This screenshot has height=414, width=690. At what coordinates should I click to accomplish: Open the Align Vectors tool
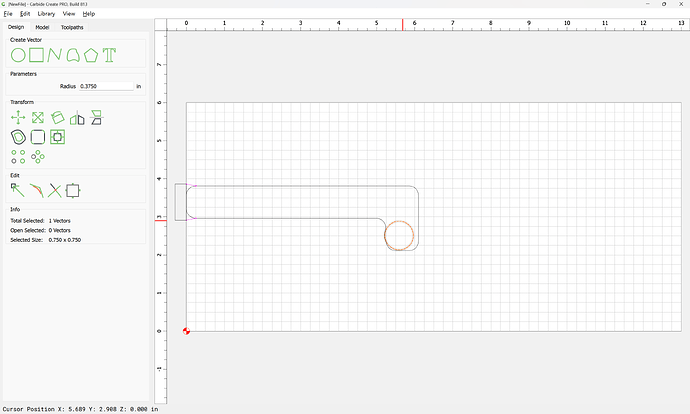[x=57, y=137]
